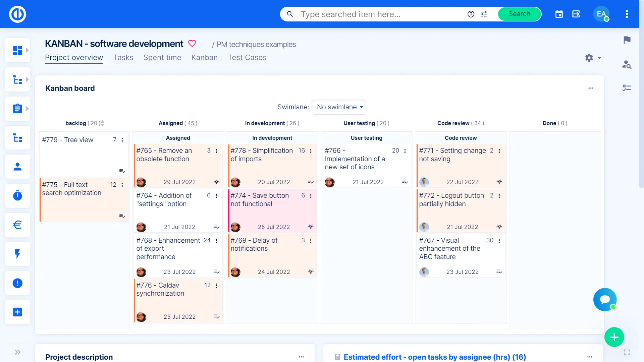Click the flag icon on right panel
Image resolution: width=644 pixels, height=362 pixels.
pyautogui.click(x=627, y=40)
